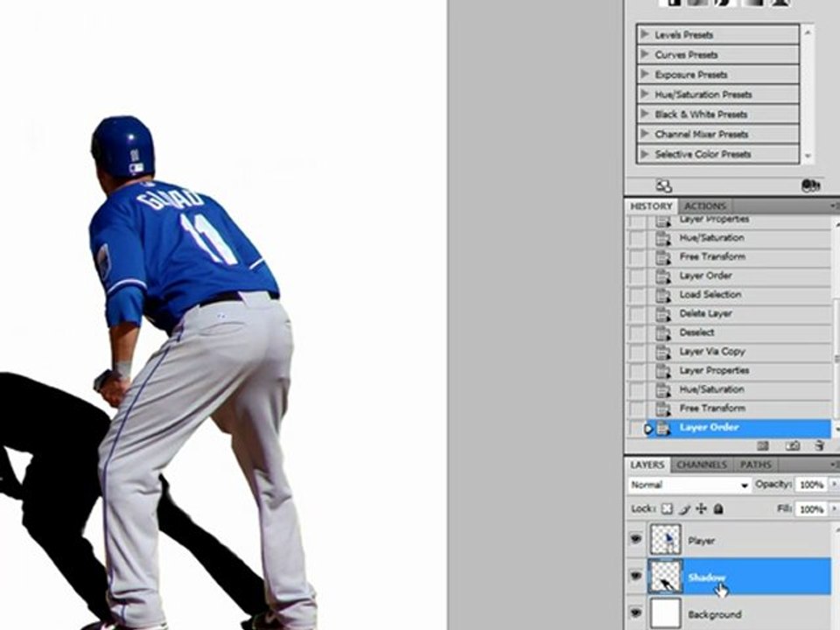
Task: Click Create new document from current state
Action: click(x=763, y=445)
